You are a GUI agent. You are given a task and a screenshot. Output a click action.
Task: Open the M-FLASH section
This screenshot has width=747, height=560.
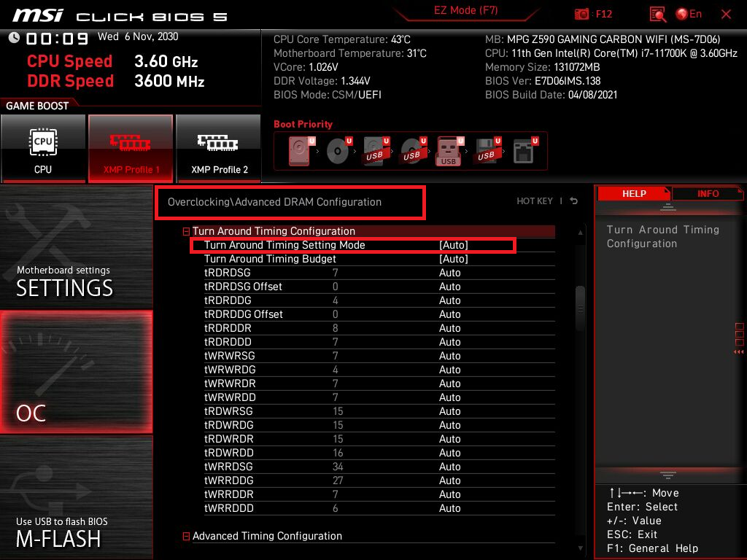76,497
